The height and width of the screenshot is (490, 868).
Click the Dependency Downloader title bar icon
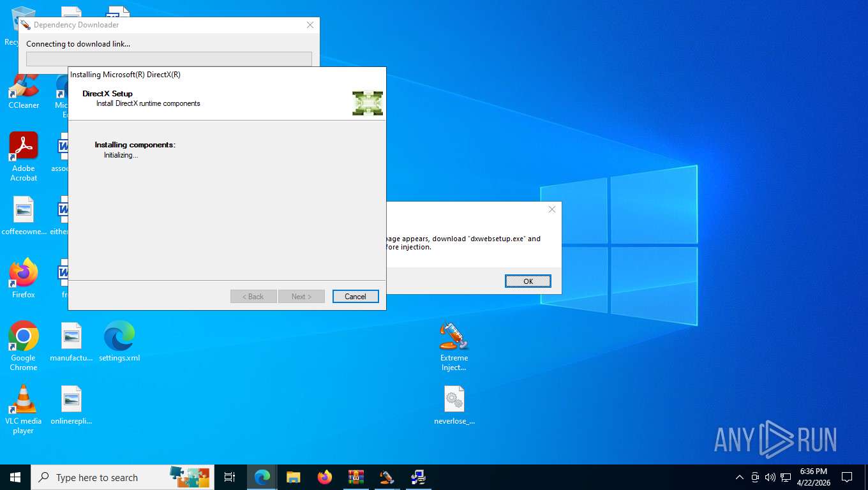[26, 25]
